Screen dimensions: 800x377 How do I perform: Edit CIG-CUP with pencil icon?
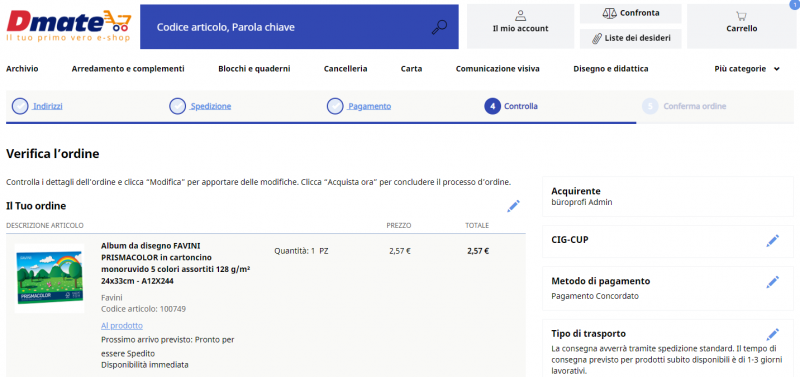(772, 241)
